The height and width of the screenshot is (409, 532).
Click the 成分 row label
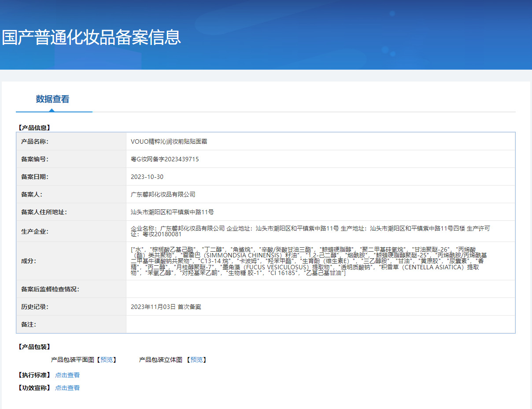pyautogui.click(x=29, y=261)
